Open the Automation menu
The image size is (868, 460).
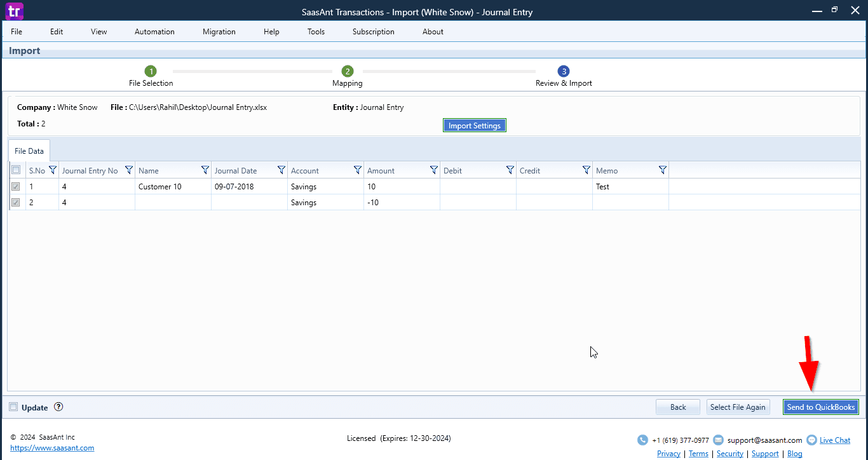point(154,31)
